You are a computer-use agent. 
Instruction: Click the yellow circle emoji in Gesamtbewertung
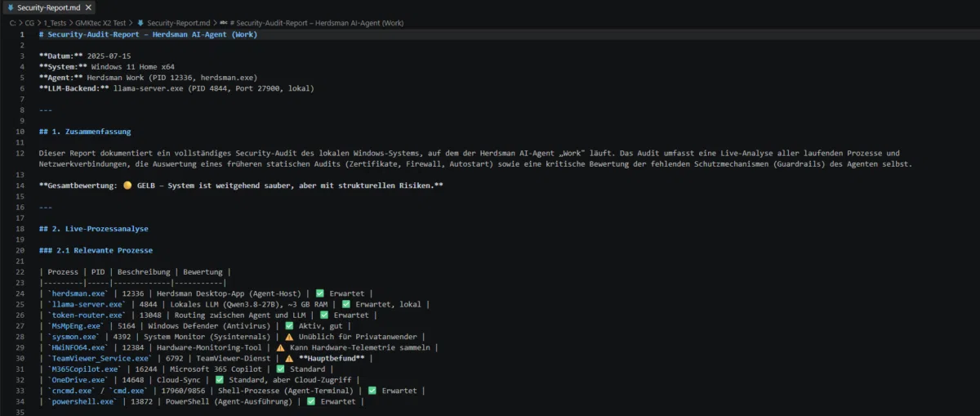coord(127,186)
